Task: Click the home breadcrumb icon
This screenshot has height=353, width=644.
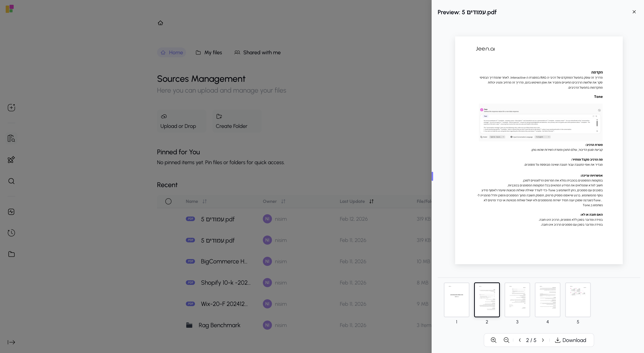Action: click(160, 23)
